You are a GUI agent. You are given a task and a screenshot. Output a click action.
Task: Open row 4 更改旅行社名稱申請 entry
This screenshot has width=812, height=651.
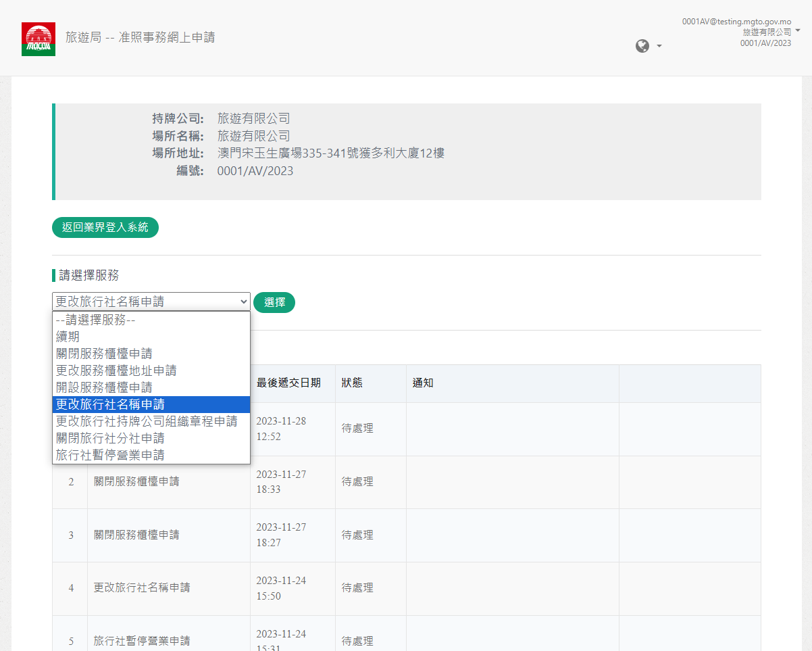[142, 587]
